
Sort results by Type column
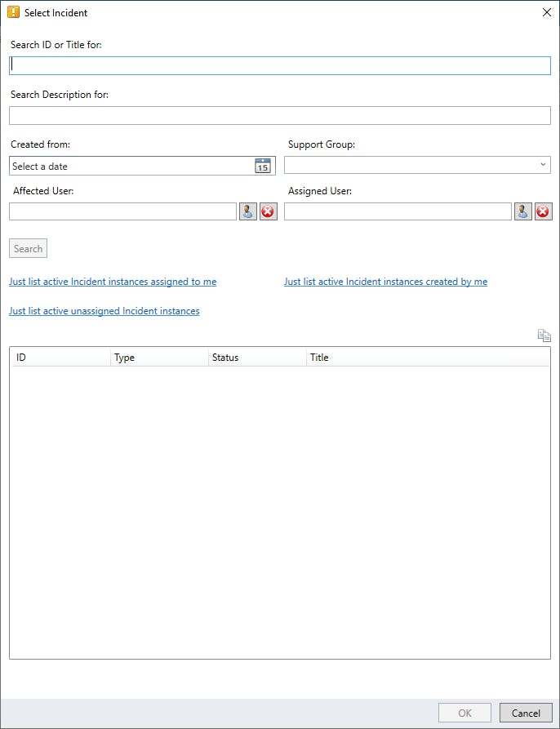[159, 357]
